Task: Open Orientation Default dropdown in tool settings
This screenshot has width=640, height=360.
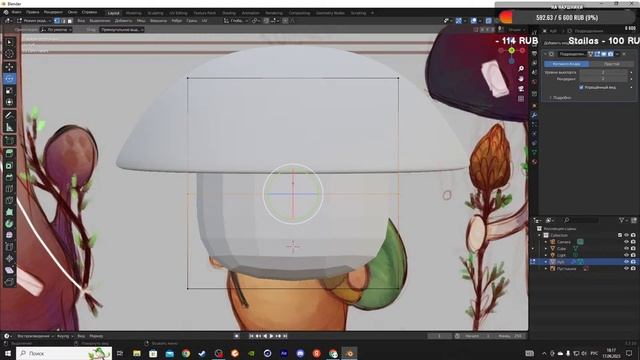Action: (x=56, y=30)
